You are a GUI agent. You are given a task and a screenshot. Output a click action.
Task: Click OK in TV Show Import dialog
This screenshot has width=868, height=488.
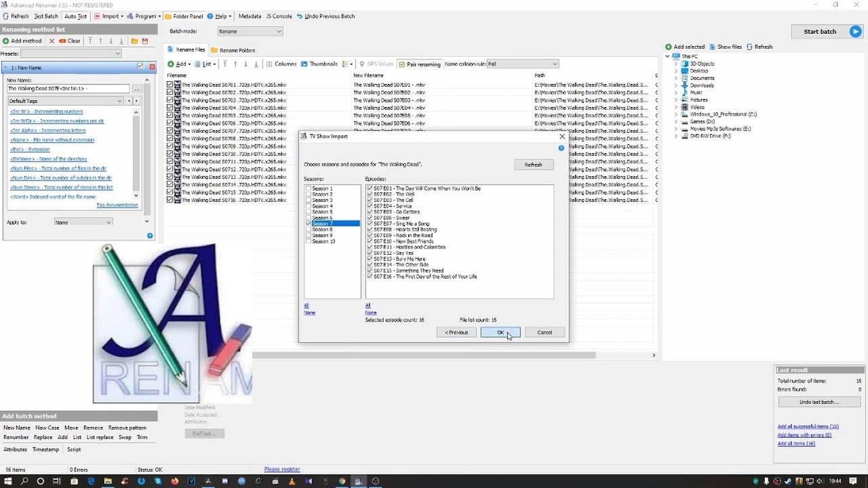pos(500,332)
